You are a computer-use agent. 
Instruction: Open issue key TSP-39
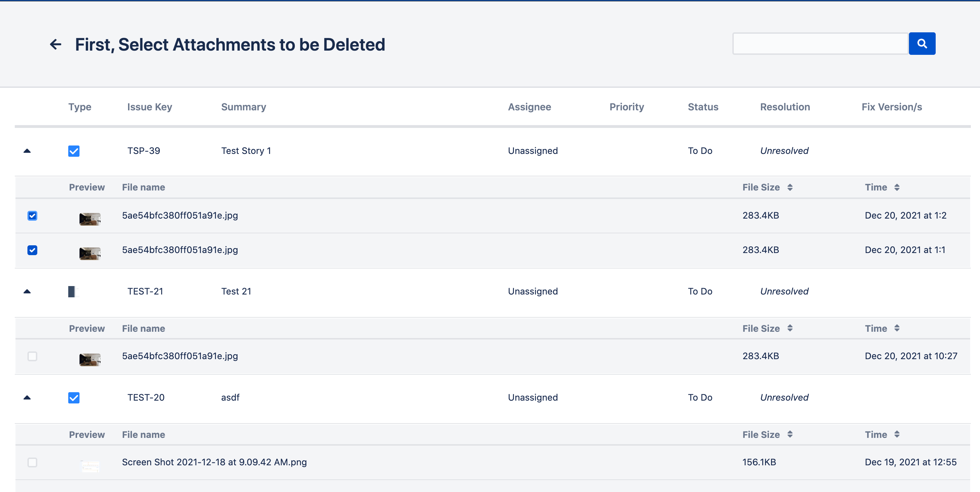144,150
